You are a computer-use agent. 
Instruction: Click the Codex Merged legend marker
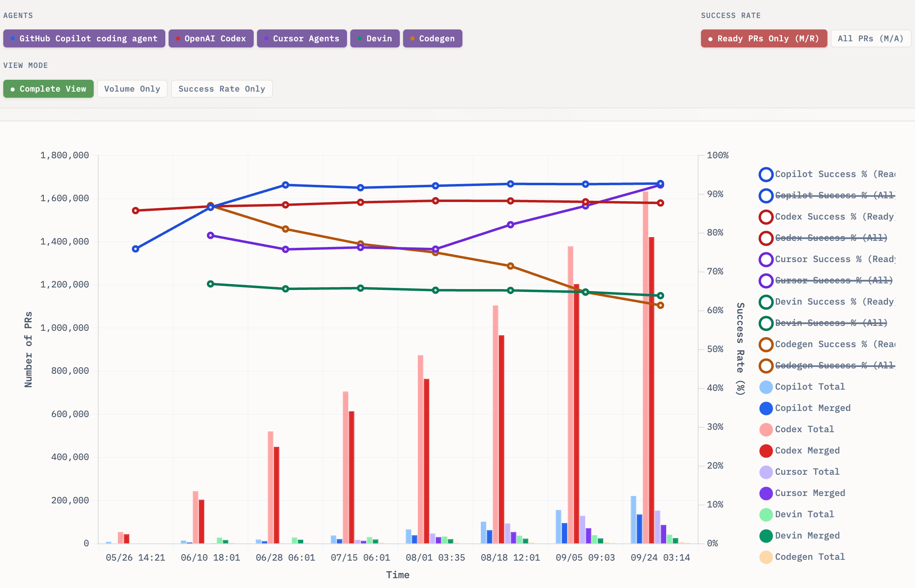[766, 451]
